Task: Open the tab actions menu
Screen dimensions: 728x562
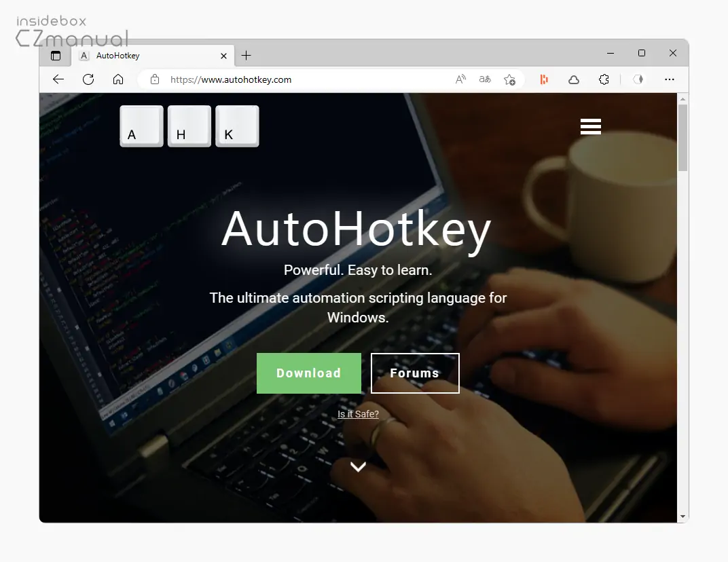Action: (56, 56)
